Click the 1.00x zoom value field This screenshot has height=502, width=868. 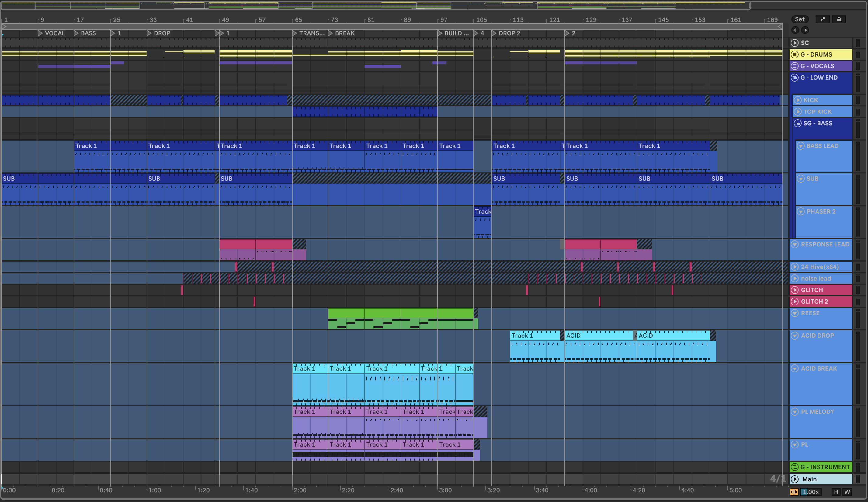(811, 492)
